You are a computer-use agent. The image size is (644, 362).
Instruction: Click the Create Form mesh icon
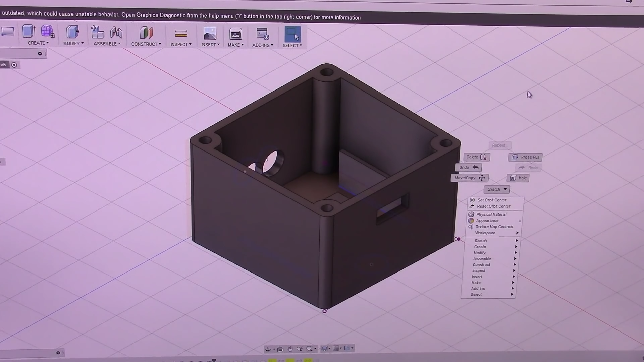47,32
